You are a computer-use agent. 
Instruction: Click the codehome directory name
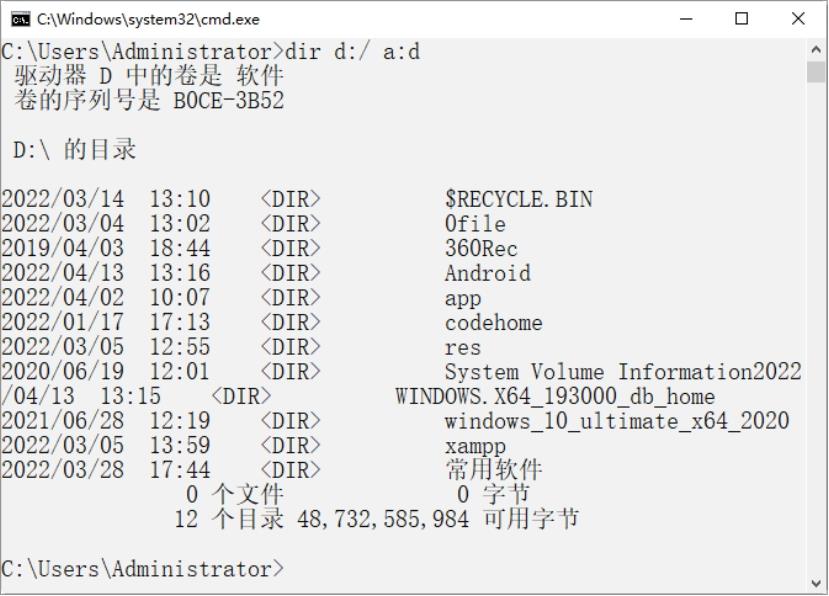pos(493,323)
